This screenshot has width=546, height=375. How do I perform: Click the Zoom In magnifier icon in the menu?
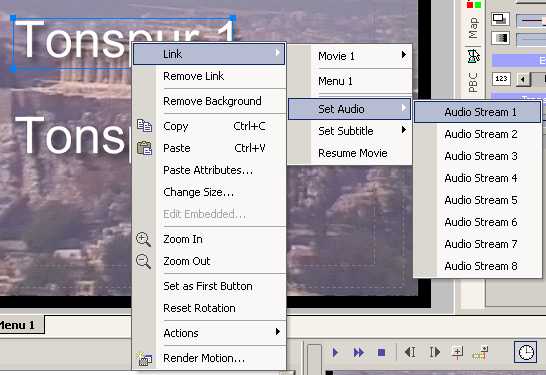[143, 240]
